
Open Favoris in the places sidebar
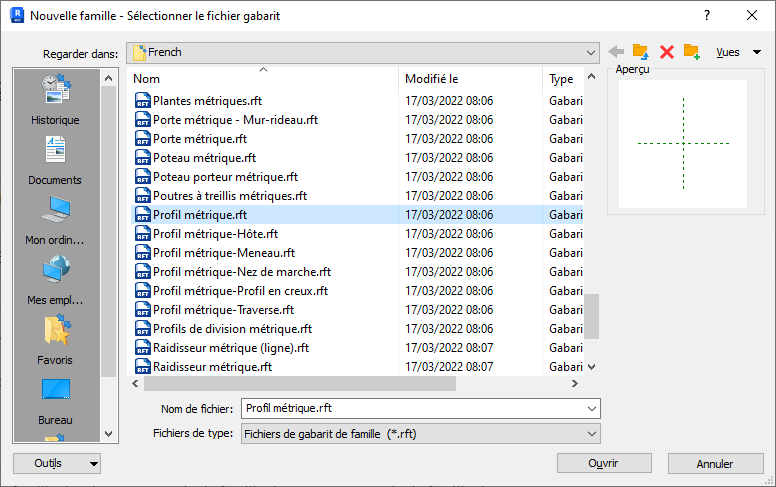(55, 338)
